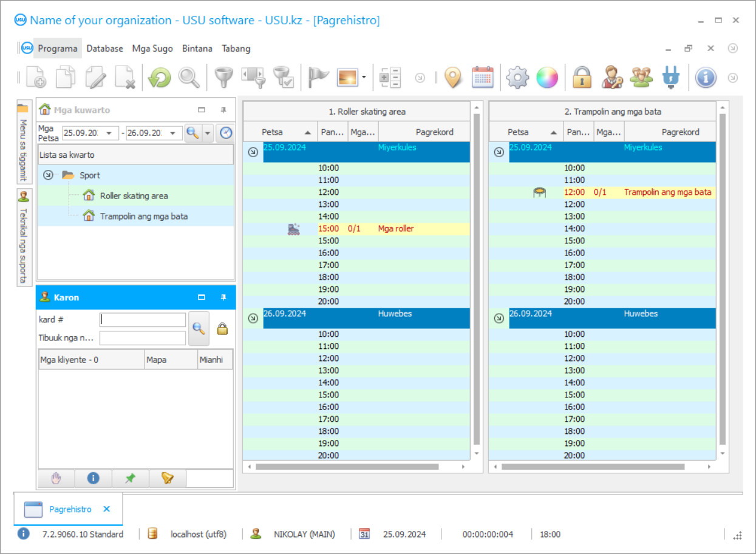Click Mga kliyente - 0 column header
Image resolution: width=756 pixels, height=554 pixels.
tap(92, 360)
